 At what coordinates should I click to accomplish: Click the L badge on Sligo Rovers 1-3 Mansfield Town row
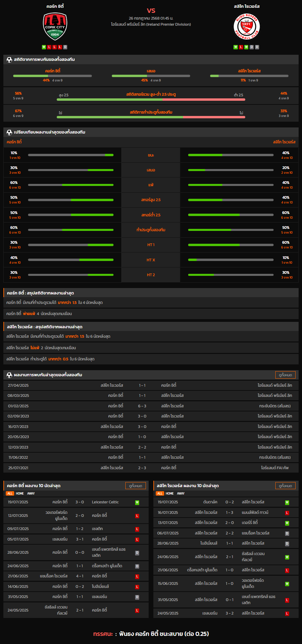pyautogui.click(x=287, y=513)
